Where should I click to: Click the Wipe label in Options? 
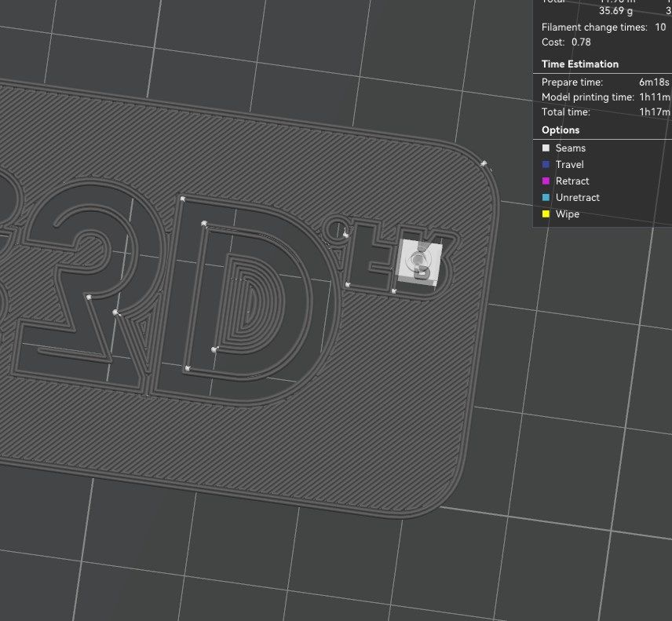pyautogui.click(x=568, y=214)
